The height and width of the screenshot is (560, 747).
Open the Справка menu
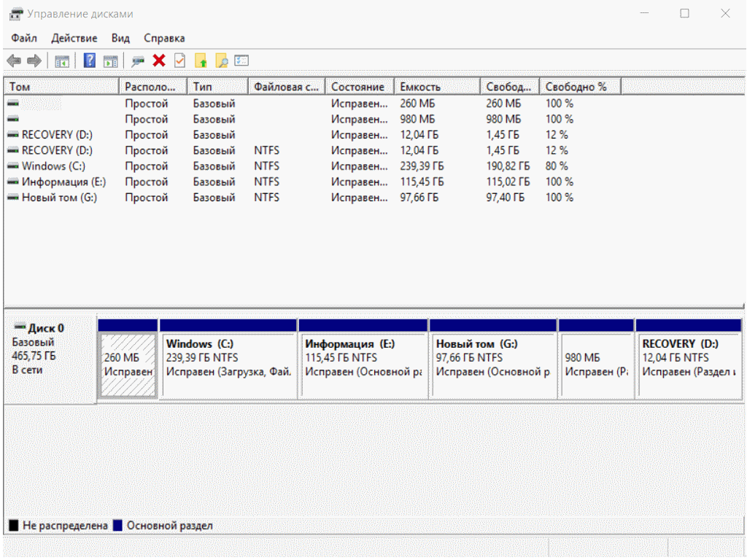[x=164, y=38]
